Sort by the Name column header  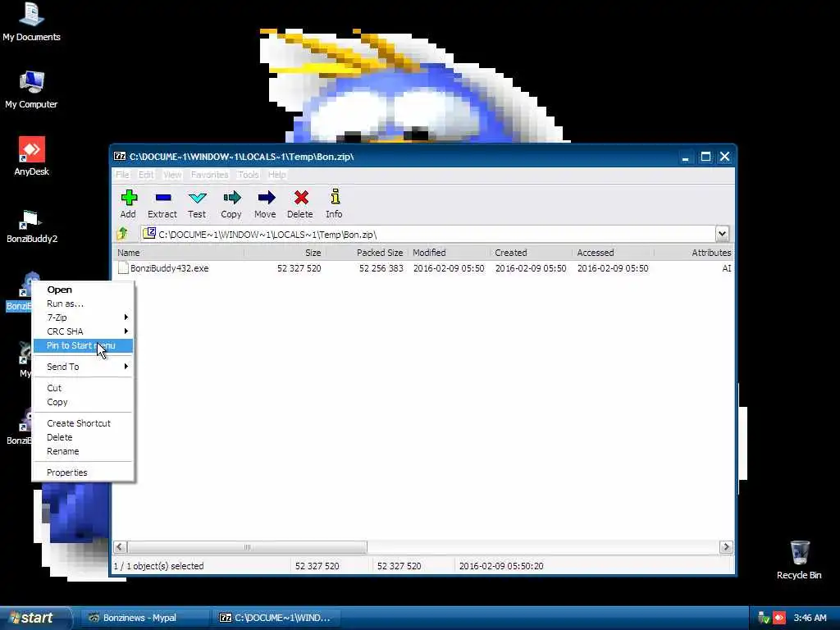pos(179,253)
